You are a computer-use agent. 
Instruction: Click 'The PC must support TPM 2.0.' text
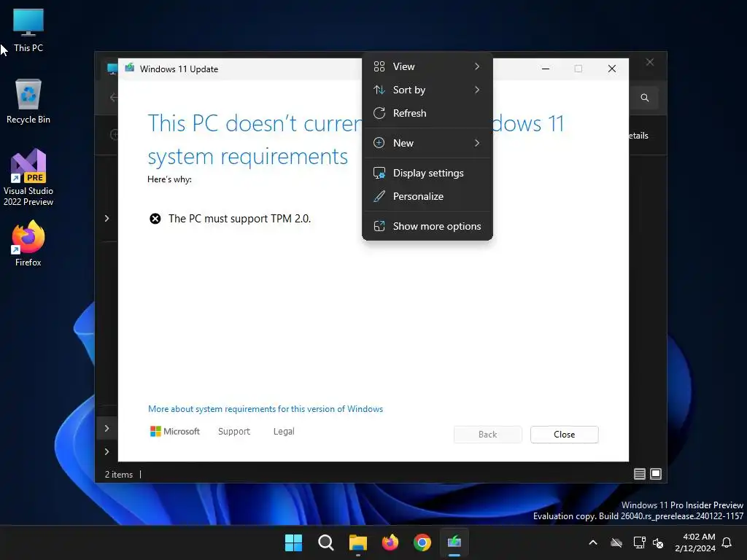239,219
